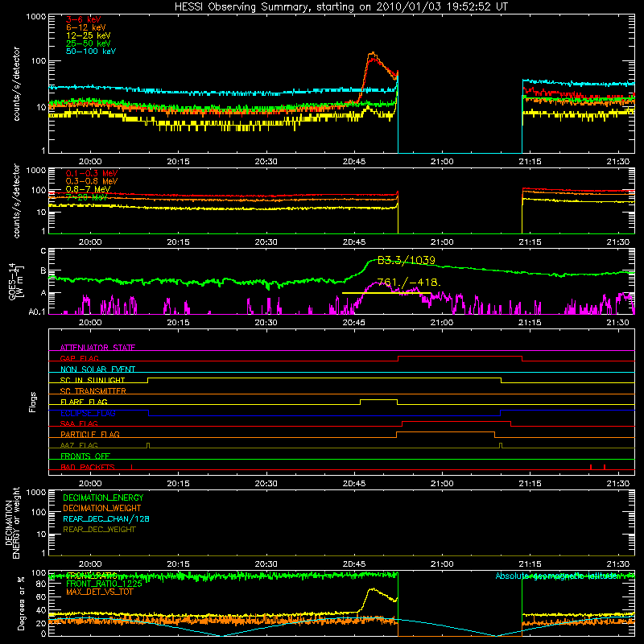Select the ECLIPSE_FLAG label
Image resolution: width=644 pixels, height=644 pixels.
[88, 413]
